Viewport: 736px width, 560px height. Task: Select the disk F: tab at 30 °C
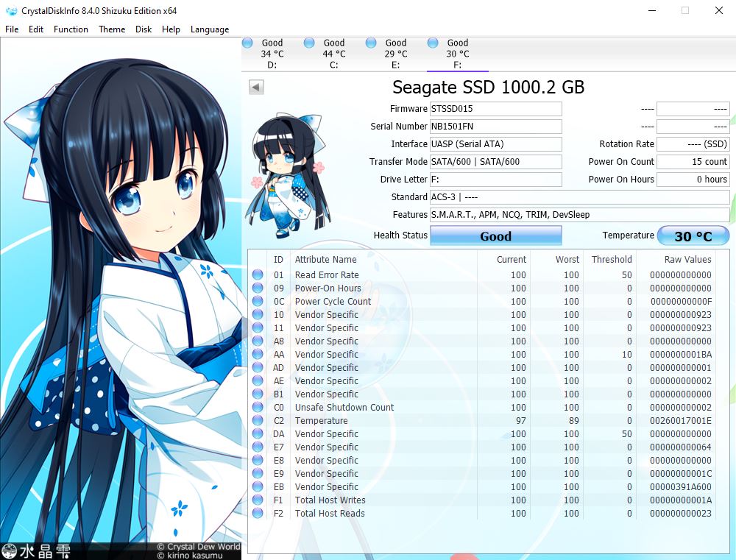(458, 54)
